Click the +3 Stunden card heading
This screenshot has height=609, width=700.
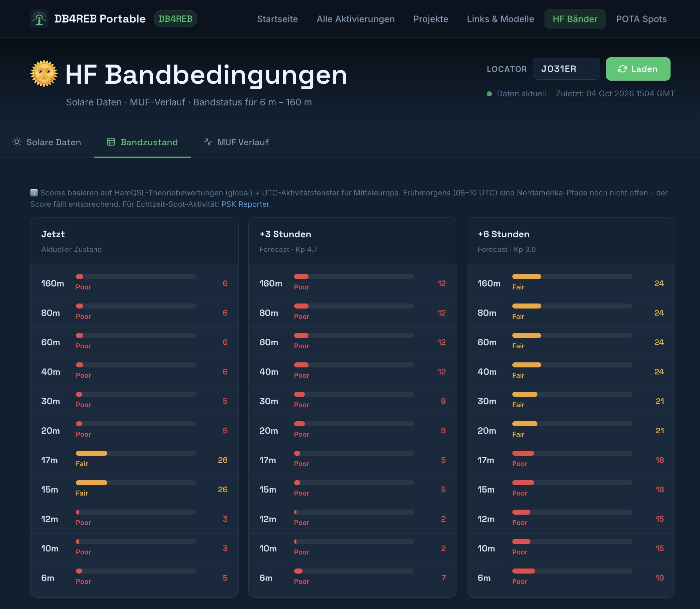point(285,234)
